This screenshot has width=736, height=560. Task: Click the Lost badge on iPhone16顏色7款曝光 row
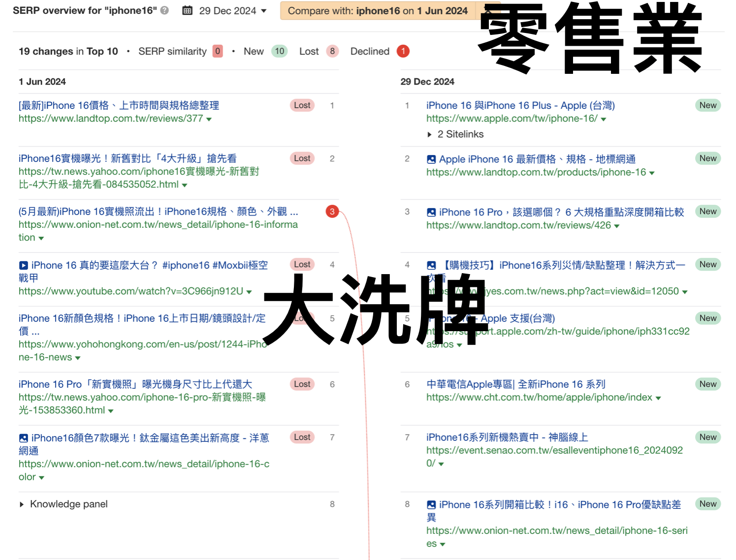(x=302, y=437)
